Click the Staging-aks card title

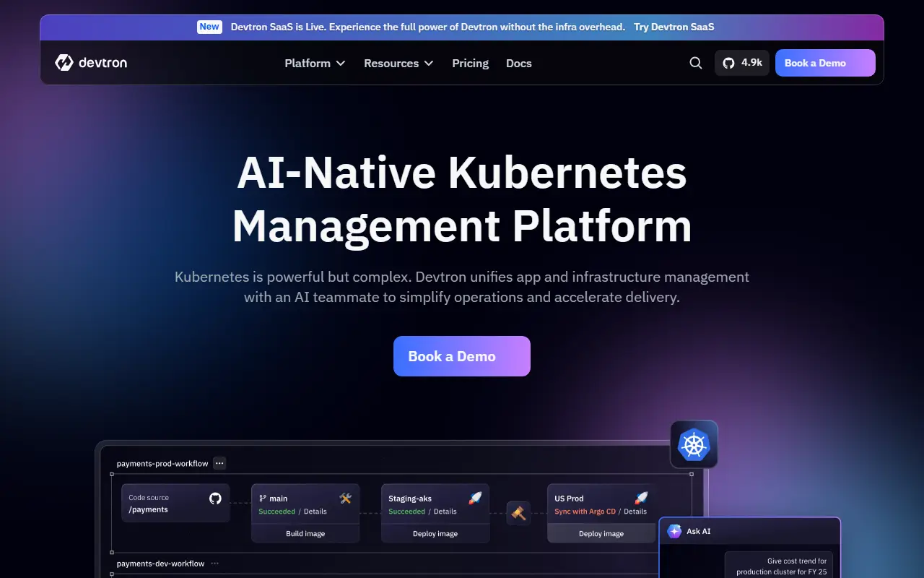click(x=410, y=499)
